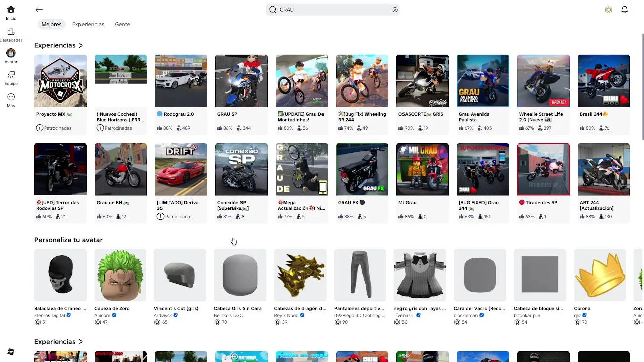This screenshot has width=644, height=362.
Task: Click the Roblox Studio icon at the bottom of the sidebar
Action: (x=11, y=352)
